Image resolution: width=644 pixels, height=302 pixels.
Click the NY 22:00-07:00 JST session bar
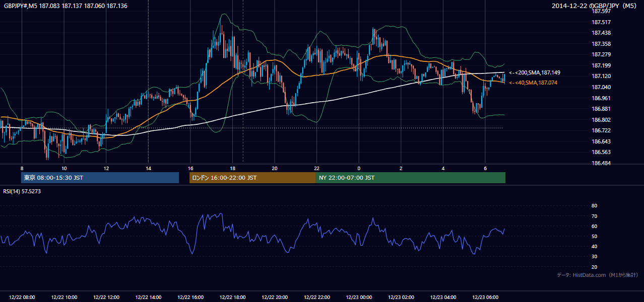411,178
